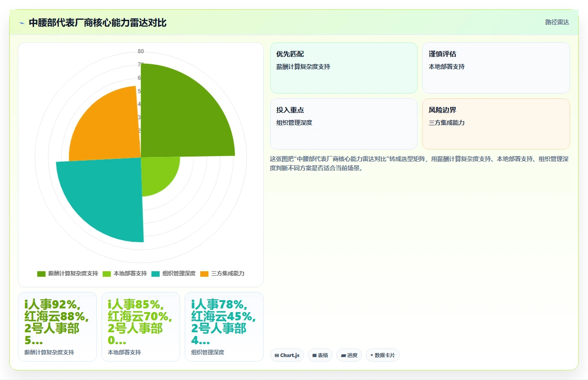Click the description paragraph starting 这张图把

(x=419, y=163)
